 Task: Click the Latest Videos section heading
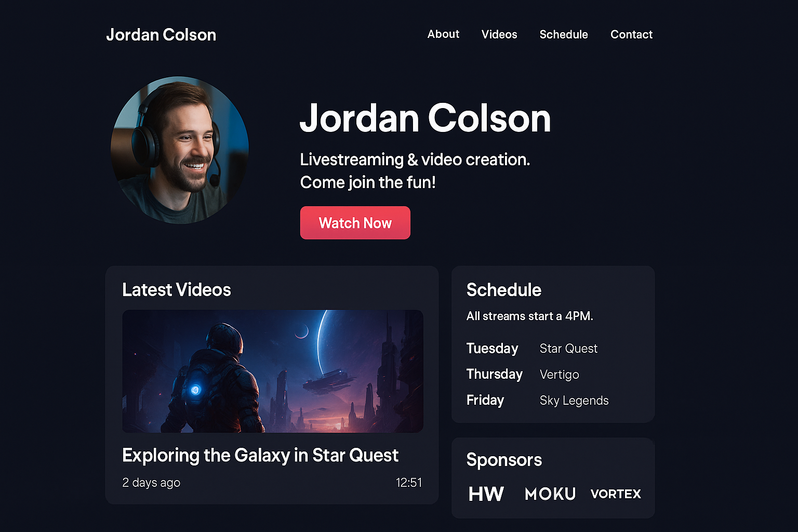pyautogui.click(x=177, y=290)
